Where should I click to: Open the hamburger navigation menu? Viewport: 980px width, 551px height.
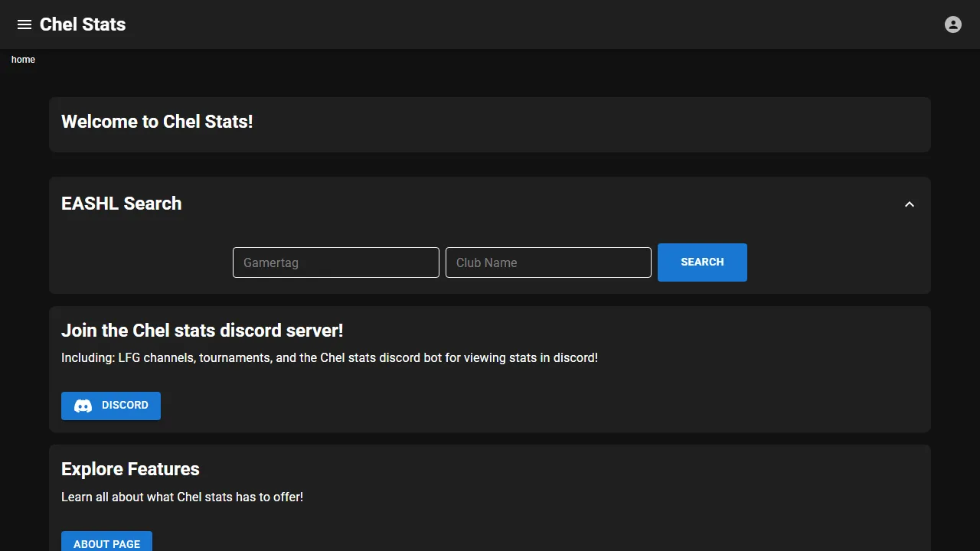[24, 24]
